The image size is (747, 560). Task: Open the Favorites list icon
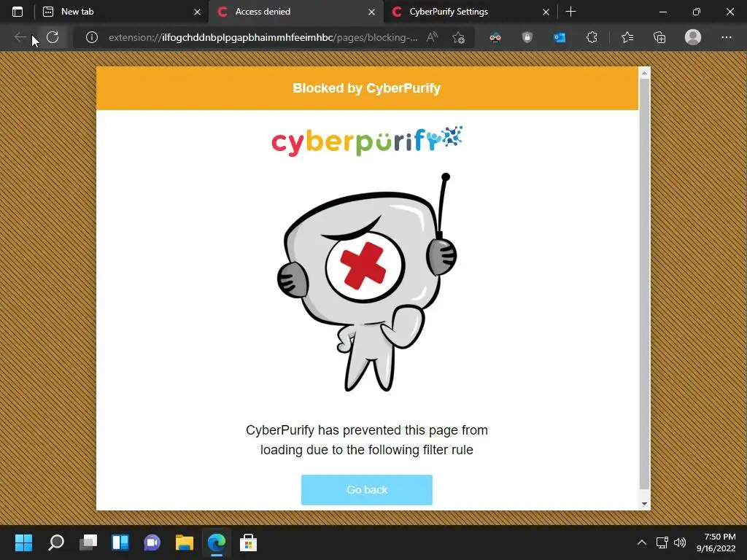tap(627, 37)
